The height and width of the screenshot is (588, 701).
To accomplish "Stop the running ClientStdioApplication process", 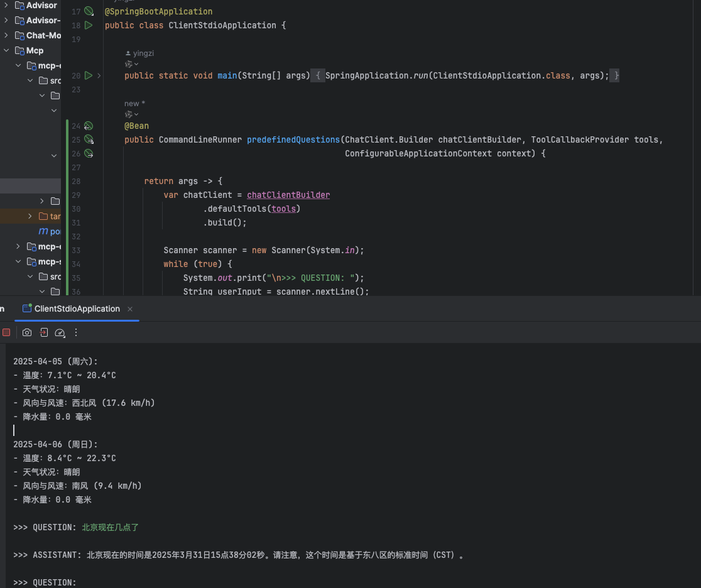I will [6, 332].
